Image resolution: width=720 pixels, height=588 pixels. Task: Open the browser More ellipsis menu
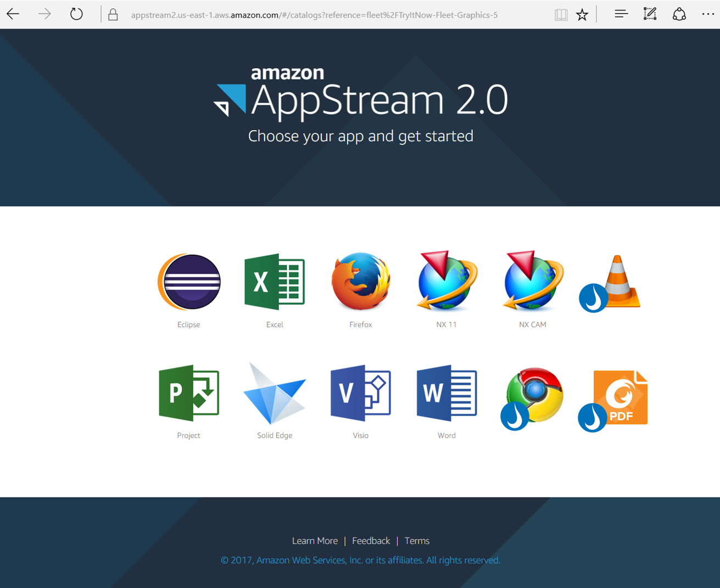tap(708, 14)
